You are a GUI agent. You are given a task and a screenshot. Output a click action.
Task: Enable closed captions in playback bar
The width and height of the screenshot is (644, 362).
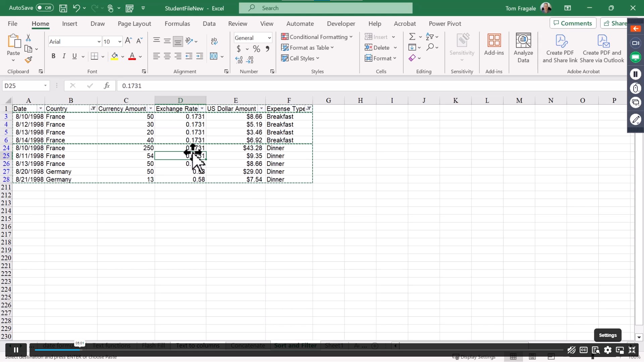[583, 350]
